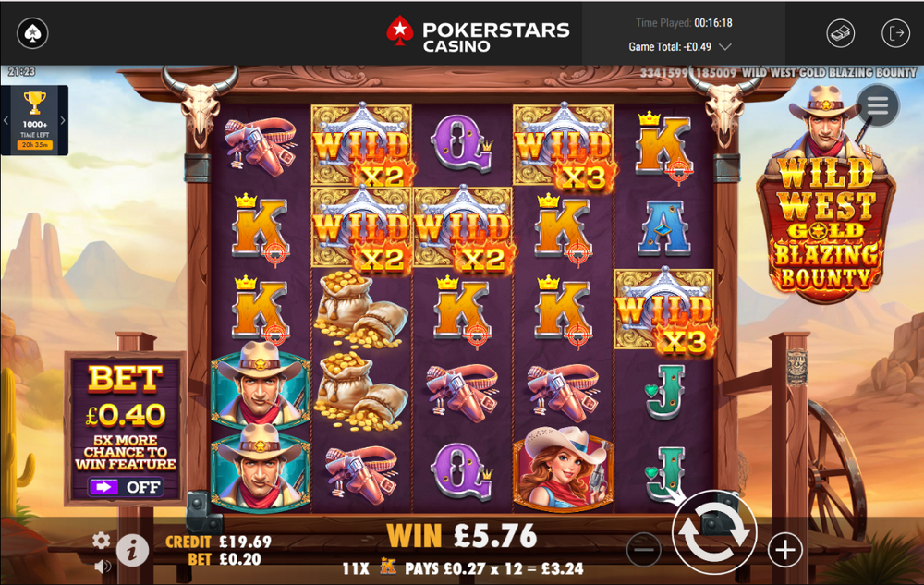Mute the game sound speaker icon
This screenshot has width=924, height=585.
click(102, 567)
